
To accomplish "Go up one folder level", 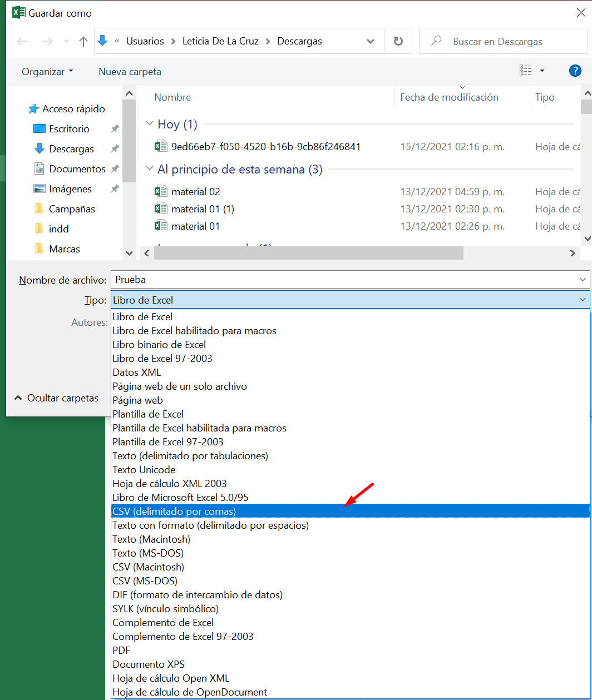I will [83, 41].
